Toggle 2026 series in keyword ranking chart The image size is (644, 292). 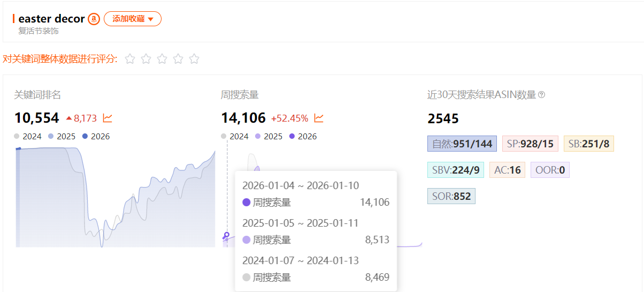point(96,137)
